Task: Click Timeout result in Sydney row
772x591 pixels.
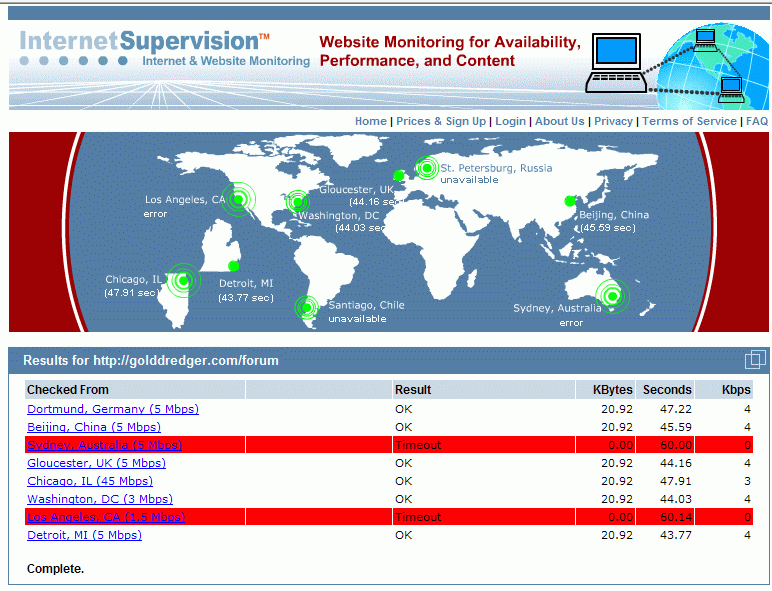Action: click(x=418, y=445)
